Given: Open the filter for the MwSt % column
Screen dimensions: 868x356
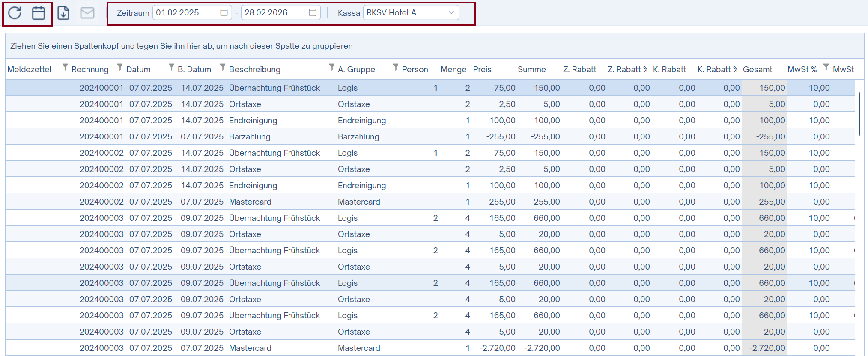Looking at the screenshot, I should pos(826,67).
